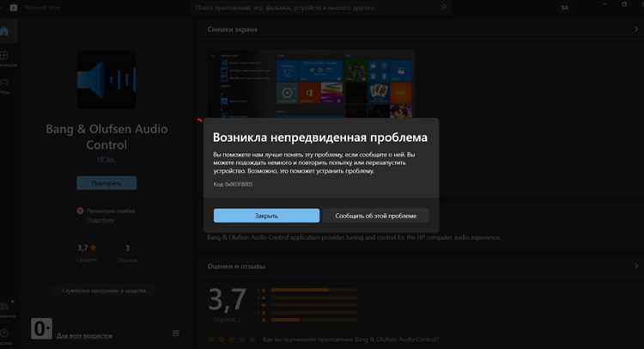
Task: Open the app screenshot thumbnail
Action: pos(311,84)
